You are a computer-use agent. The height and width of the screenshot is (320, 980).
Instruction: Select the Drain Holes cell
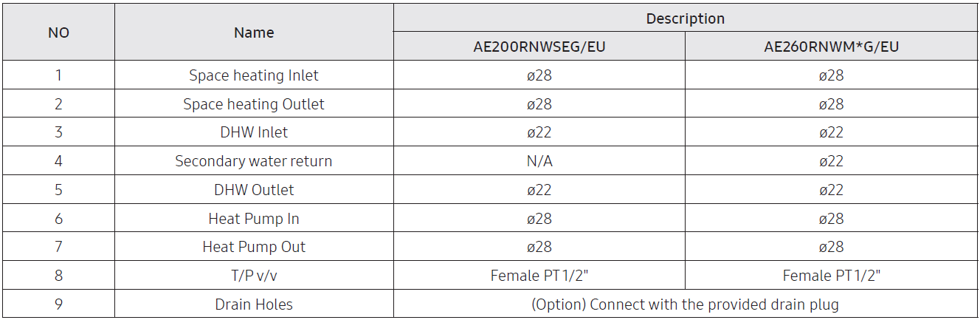tap(254, 304)
